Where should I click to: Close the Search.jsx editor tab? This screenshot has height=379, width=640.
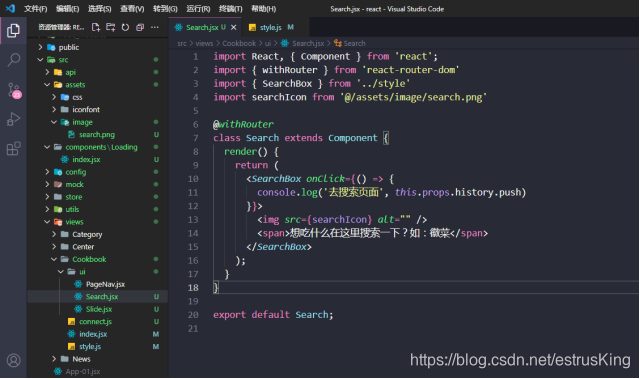233,27
